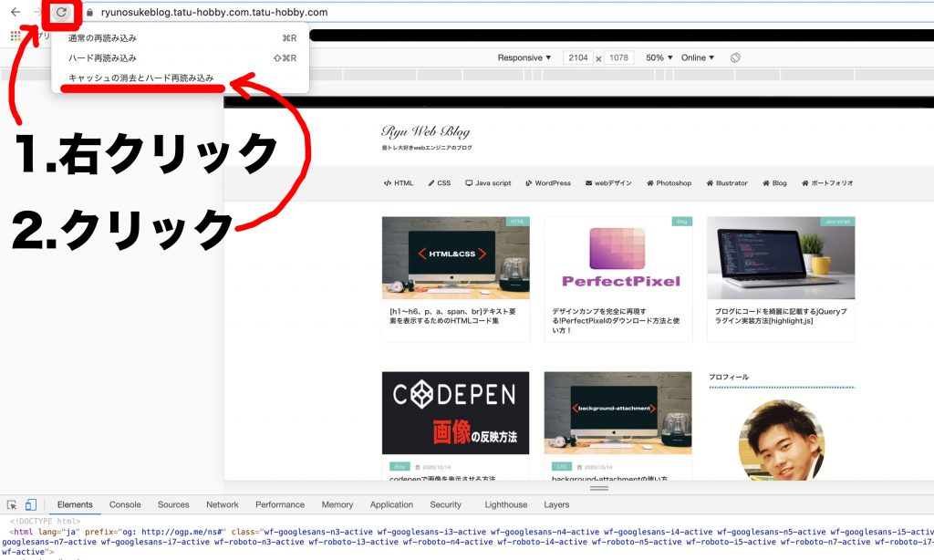Click the DevTools panel resize drag handle
The image size is (934, 560).
click(599, 488)
